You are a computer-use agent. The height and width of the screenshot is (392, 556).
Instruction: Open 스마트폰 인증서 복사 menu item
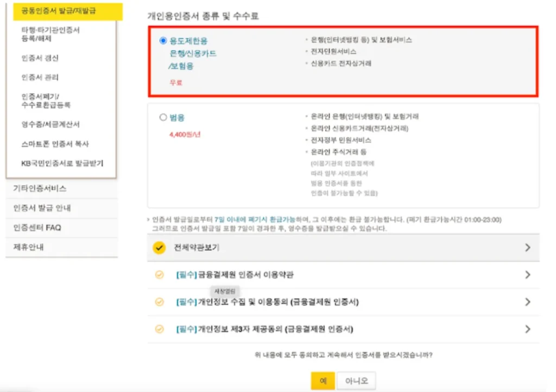pos(55,144)
